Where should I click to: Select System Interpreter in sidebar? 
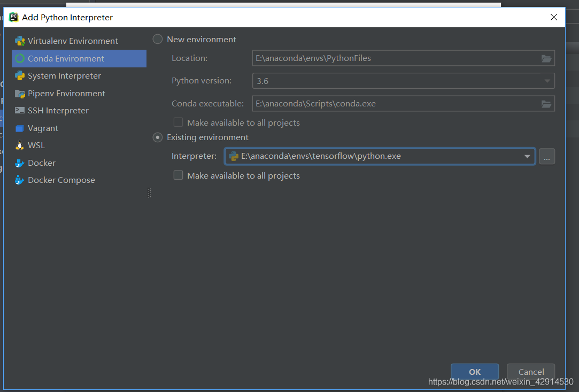pos(79,76)
